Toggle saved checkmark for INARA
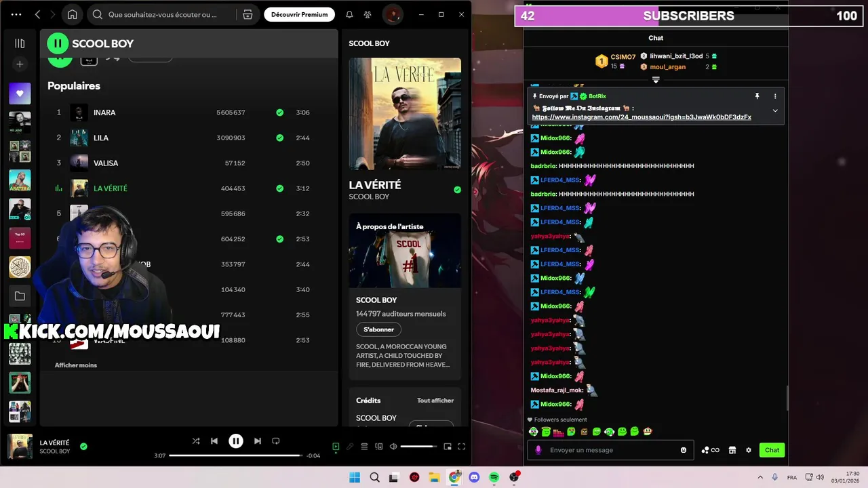The width and height of the screenshot is (868, 488). pyautogui.click(x=279, y=113)
